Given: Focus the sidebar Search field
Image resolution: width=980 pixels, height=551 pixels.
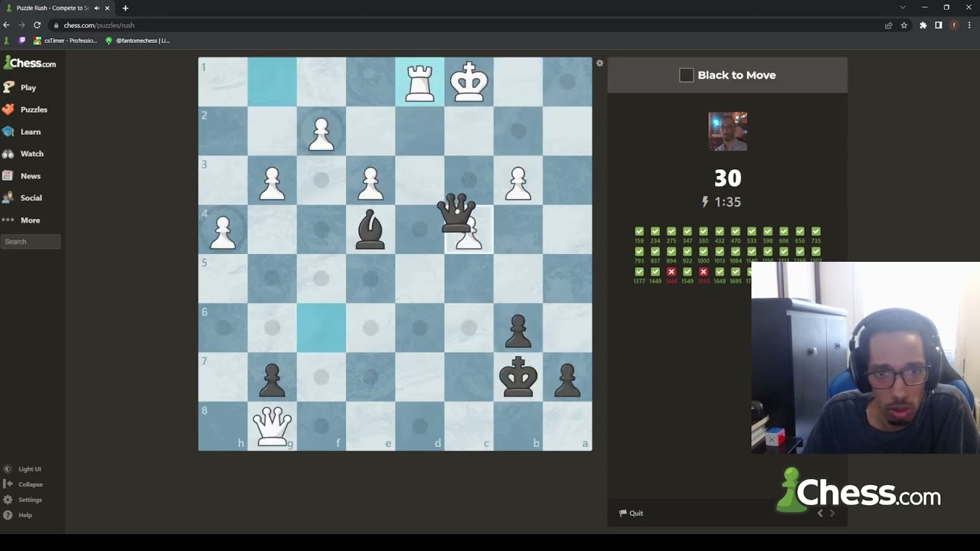Looking at the screenshot, I should pos(31,242).
